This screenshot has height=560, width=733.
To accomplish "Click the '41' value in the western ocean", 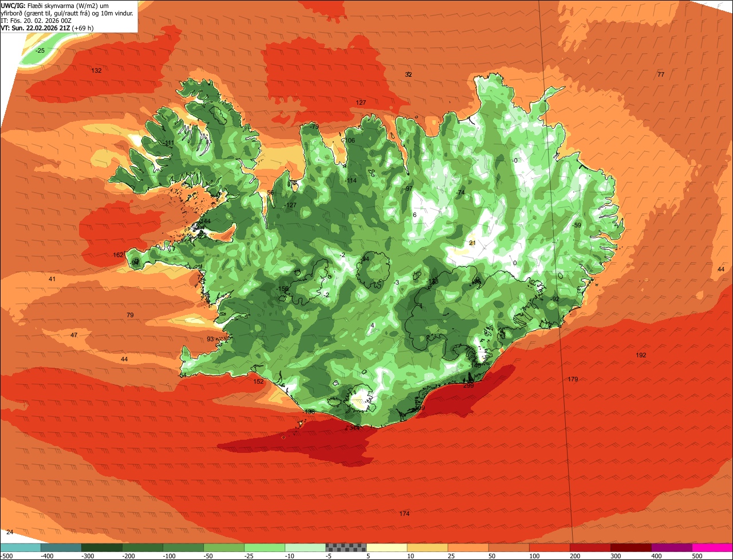I will pyautogui.click(x=52, y=279).
